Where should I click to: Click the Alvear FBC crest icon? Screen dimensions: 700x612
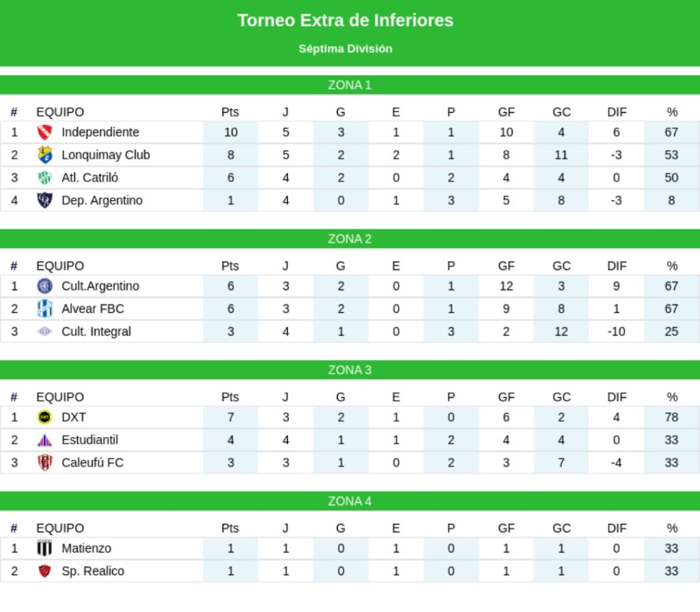44,309
